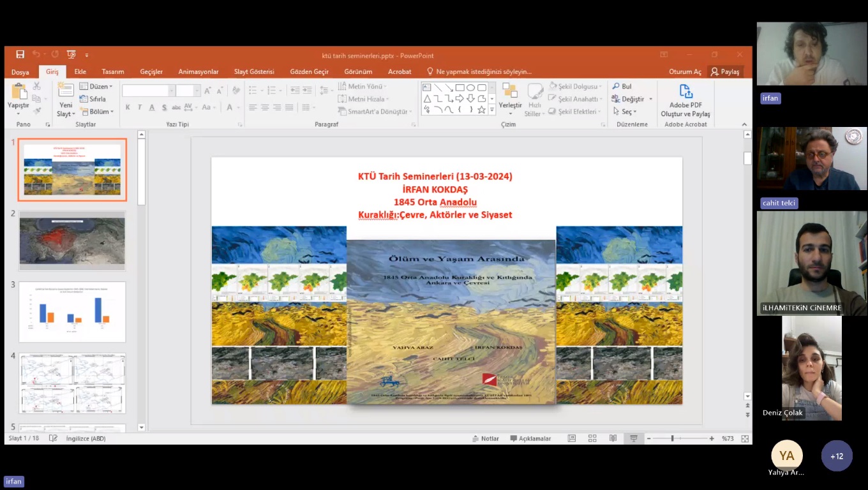The height and width of the screenshot is (490, 868).
Task: Select the right arrow shape in the gallery
Action: 460,98
